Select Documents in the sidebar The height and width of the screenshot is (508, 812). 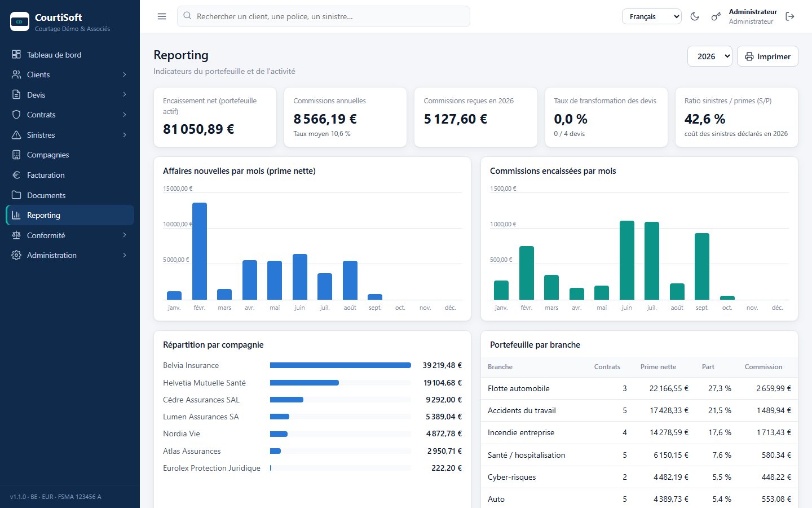(70, 195)
